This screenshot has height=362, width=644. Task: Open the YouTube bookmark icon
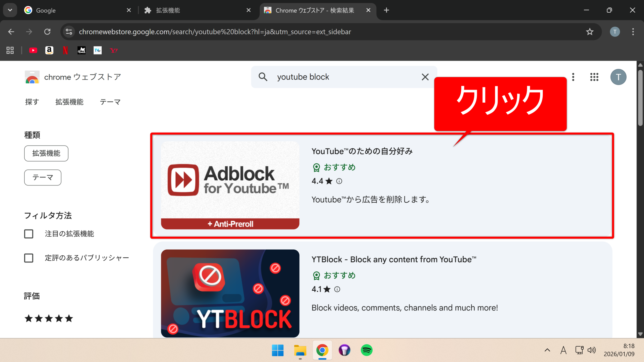click(33, 51)
